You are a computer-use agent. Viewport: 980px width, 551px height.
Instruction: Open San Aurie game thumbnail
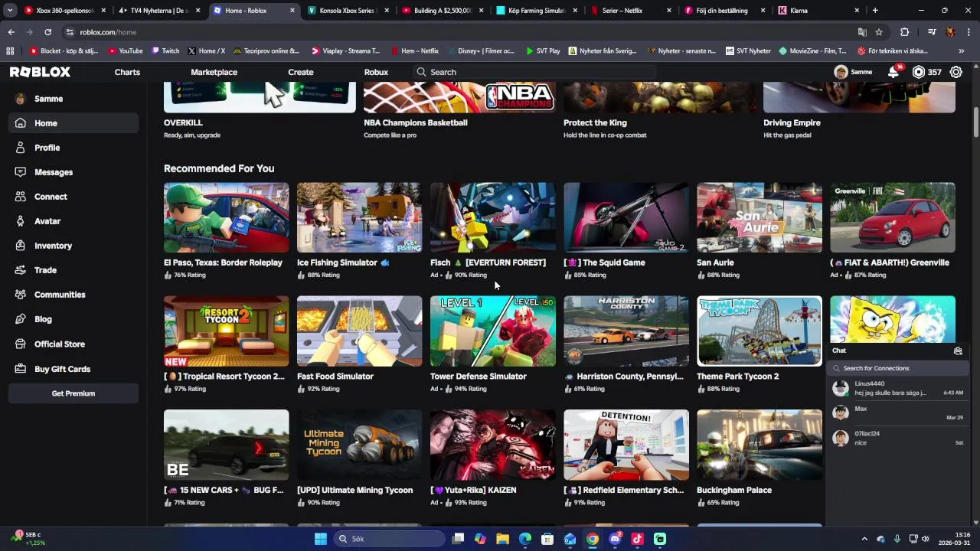759,217
